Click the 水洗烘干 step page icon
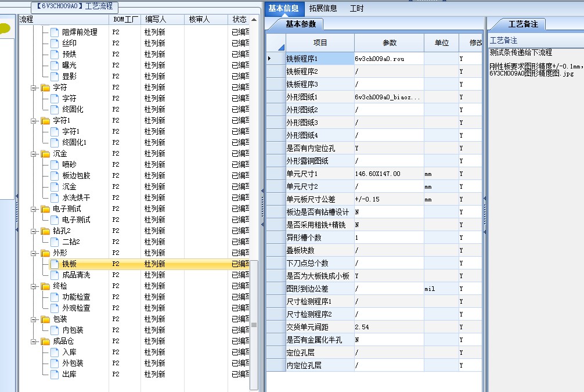The width and height of the screenshot is (584, 392). pos(55,197)
